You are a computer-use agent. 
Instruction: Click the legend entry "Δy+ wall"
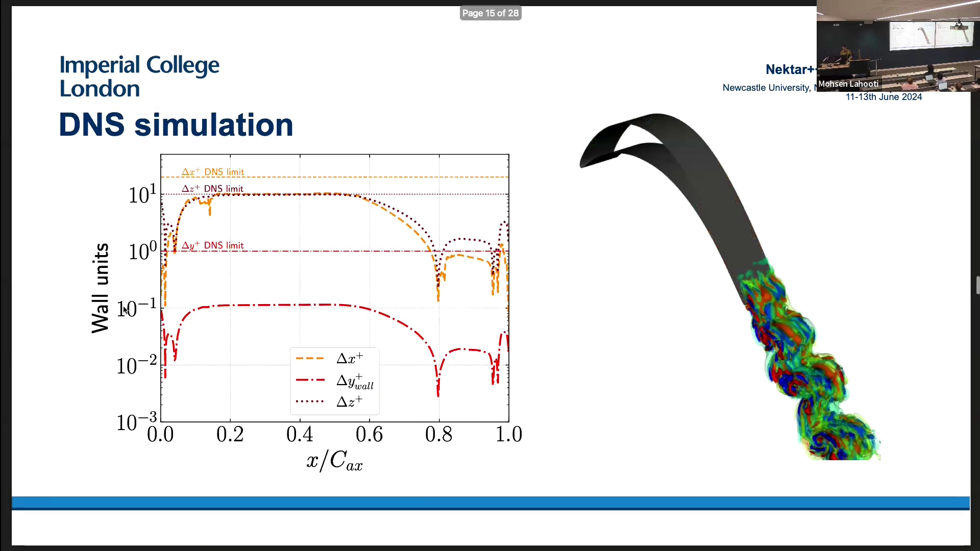point(334,381)
